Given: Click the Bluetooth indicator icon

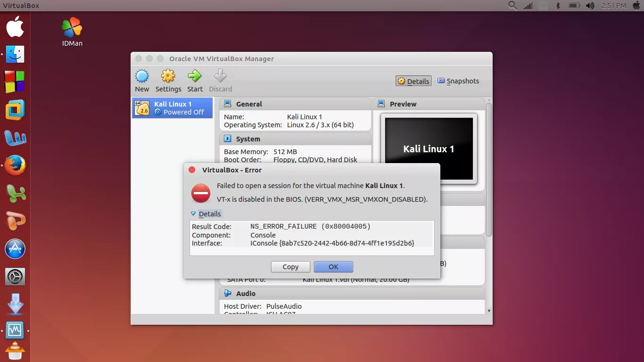Looking at the screenshot, I should click(x=558, y=6).
